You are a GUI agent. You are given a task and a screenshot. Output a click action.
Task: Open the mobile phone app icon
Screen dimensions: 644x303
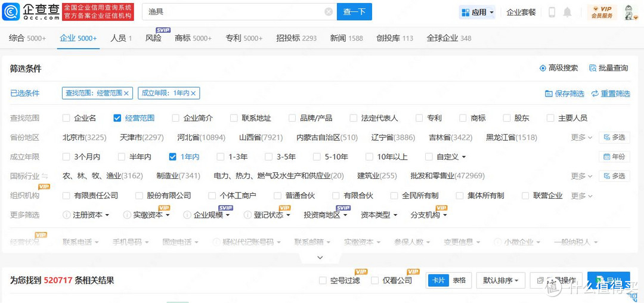point(552,13)
